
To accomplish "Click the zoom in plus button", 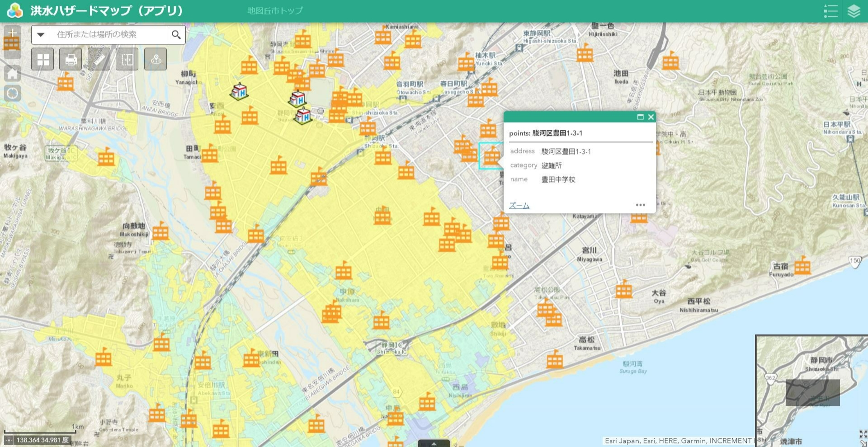I will (x=12, y=33).
